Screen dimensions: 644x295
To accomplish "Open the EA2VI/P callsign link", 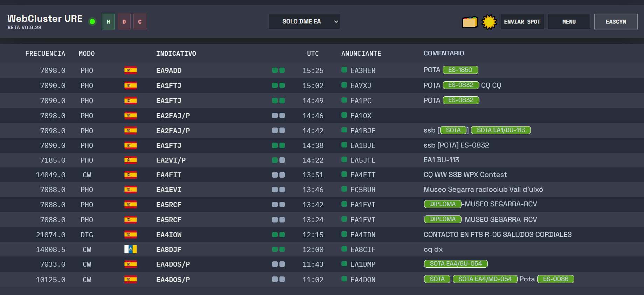I will tap(171, 160).
